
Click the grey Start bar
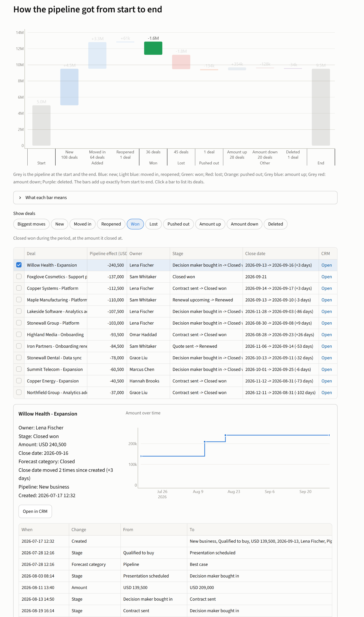point(41,126)
